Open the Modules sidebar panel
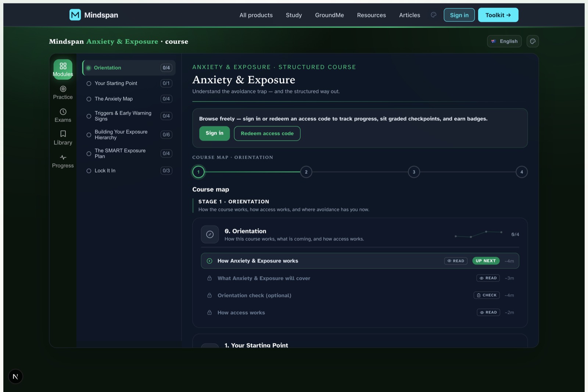 pos(63,69)
